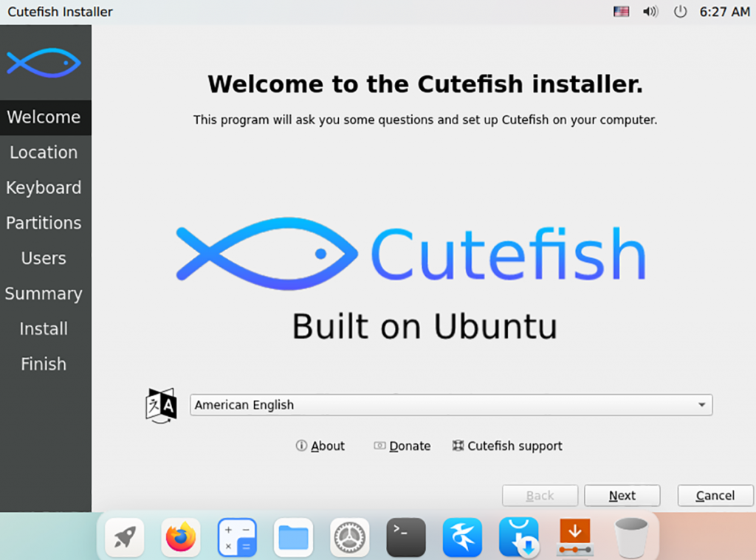Open Firefox from the dock
The height and width of the screenshot is (560, 756).
[180, 537]
